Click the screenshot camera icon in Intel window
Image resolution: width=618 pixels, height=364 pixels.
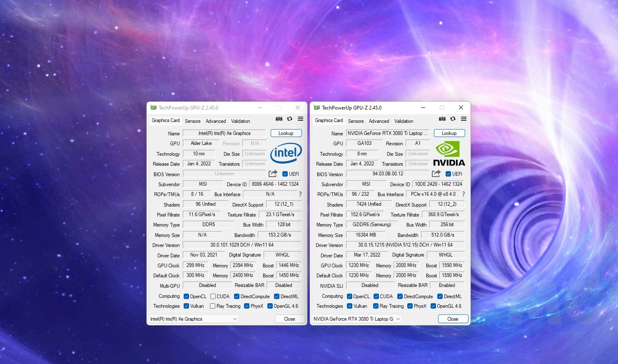tap(279, 119)
